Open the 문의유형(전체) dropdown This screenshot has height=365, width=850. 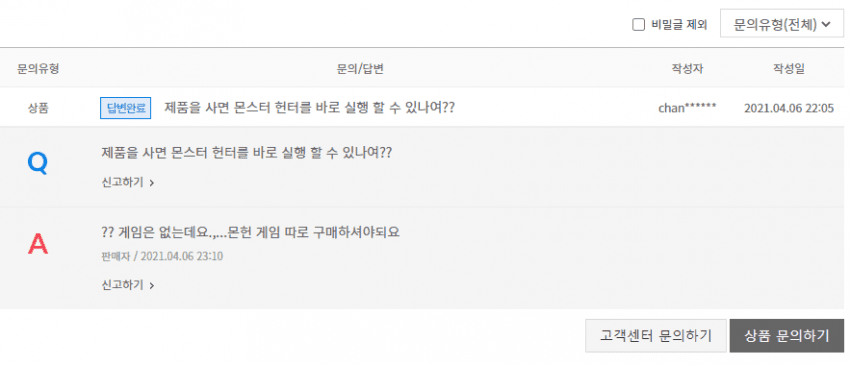click(782, 24)
